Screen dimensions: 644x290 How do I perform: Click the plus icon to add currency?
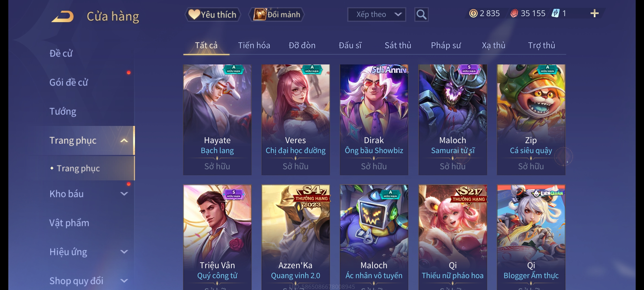click(594, 13)
